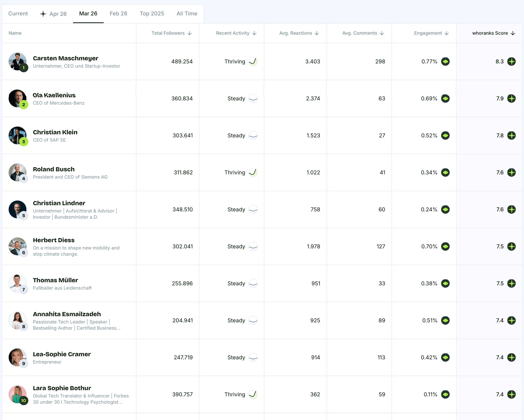Click the Thriving trend icon for Carsten Maschmeyer

coord(253,61)
